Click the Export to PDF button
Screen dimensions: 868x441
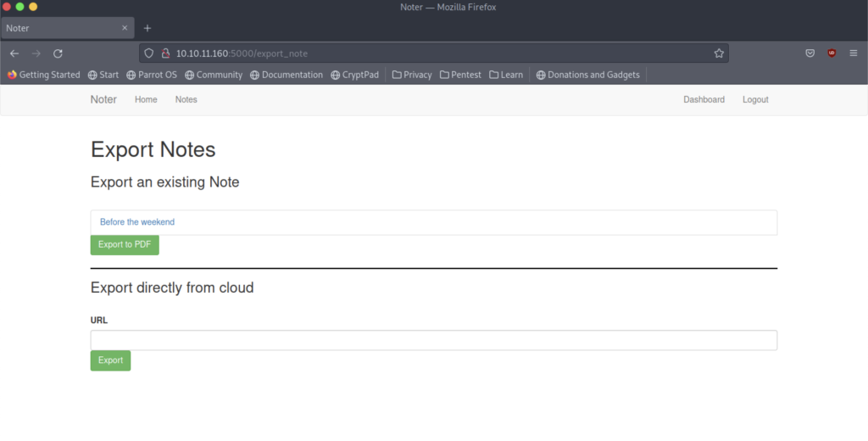tap(125, 245)
